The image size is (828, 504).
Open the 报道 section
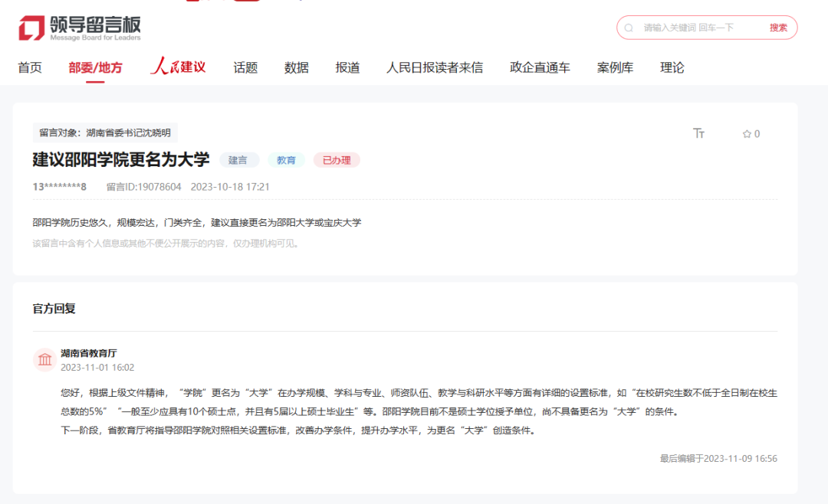(x=347, y=67)
